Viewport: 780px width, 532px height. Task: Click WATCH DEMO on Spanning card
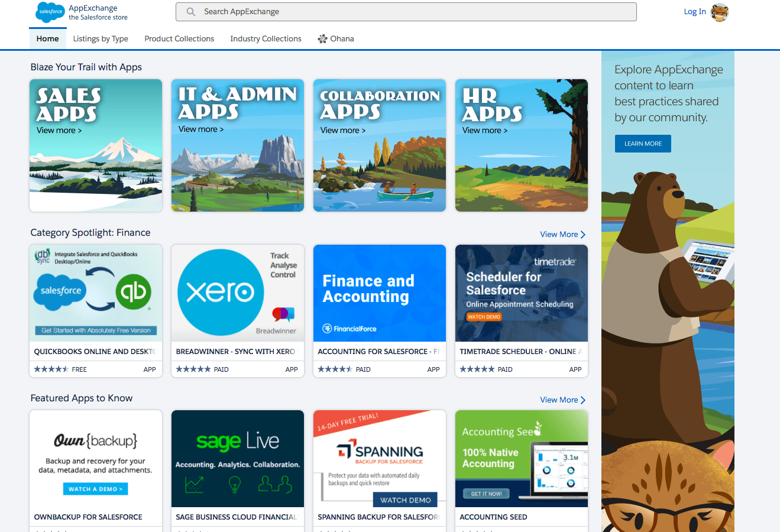coord(405,499)
